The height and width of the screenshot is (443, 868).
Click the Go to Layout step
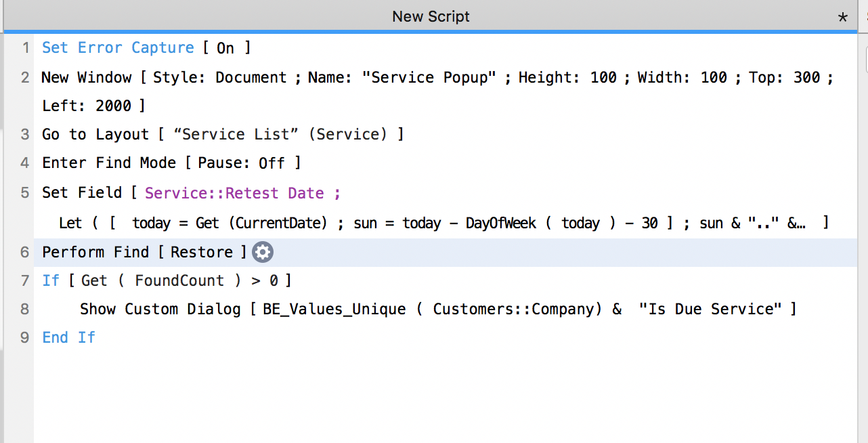click(223, 134)
